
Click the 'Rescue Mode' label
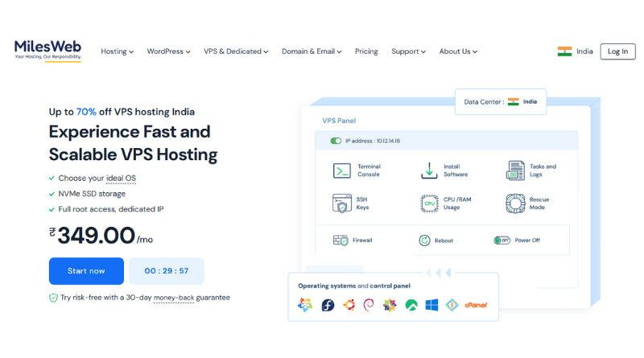(x=539, y=204)
